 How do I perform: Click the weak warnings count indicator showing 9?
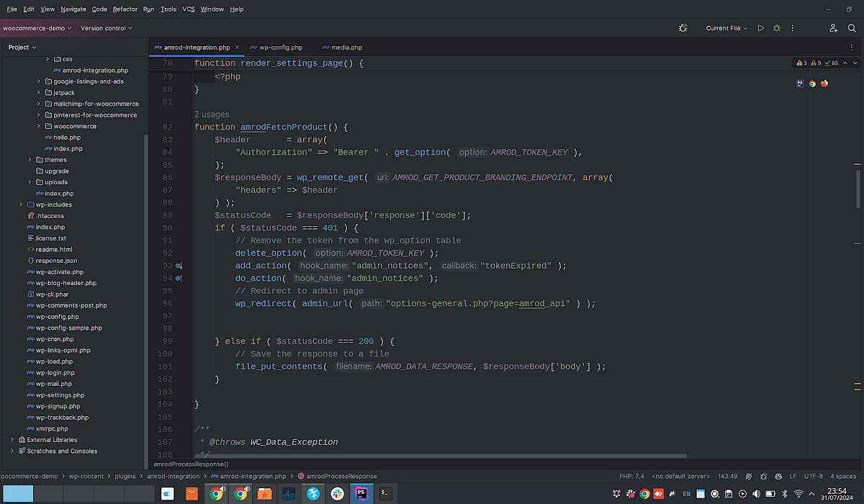tap(816, 63)
